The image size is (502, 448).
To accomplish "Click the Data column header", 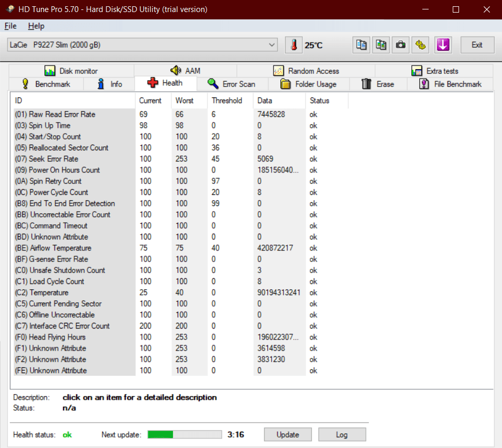I will (279, 101).
